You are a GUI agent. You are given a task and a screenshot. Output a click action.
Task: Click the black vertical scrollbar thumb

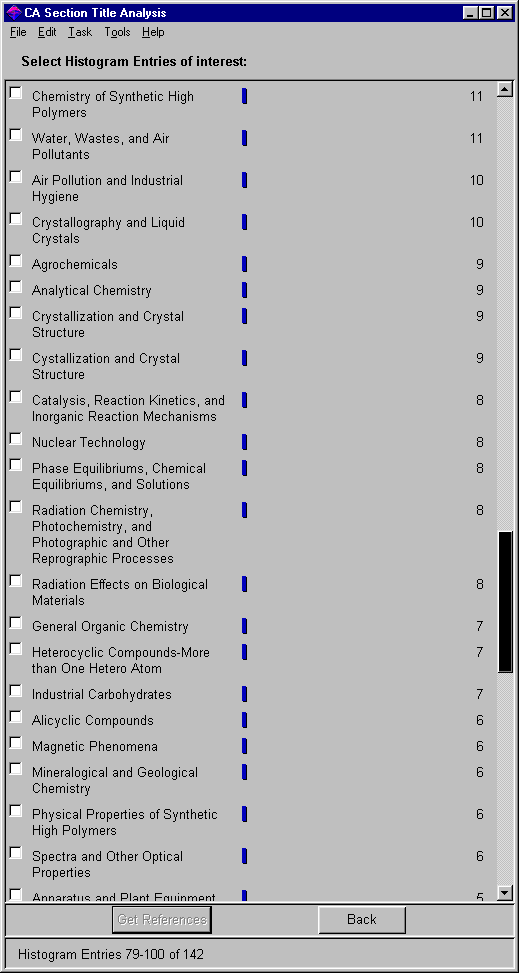pyautogui.click(x=505, y=601)
